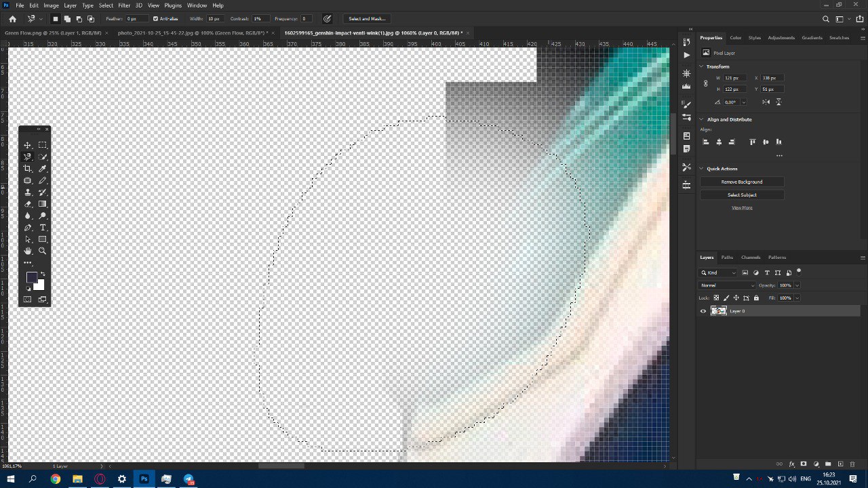Select the Zoom tool in toolbox
The image size is (868, 488).
[x=43, y=251]
